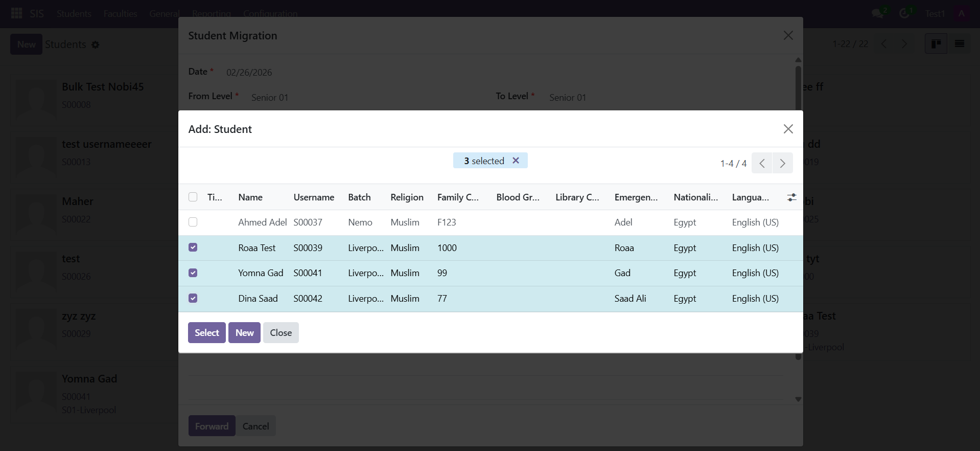Open the conversations chat icon
The height and width of the screenshot is (451, 980).
click(x=878, y=13)
